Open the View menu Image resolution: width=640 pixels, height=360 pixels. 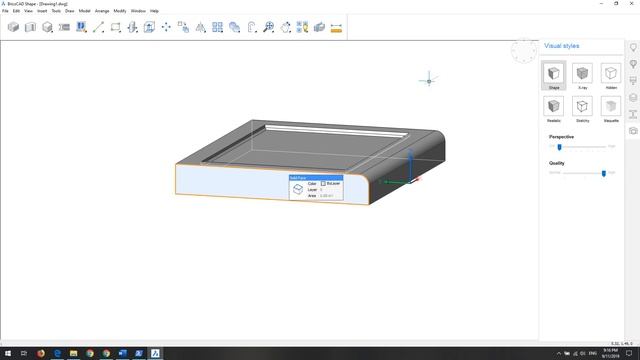coord(28,11)
